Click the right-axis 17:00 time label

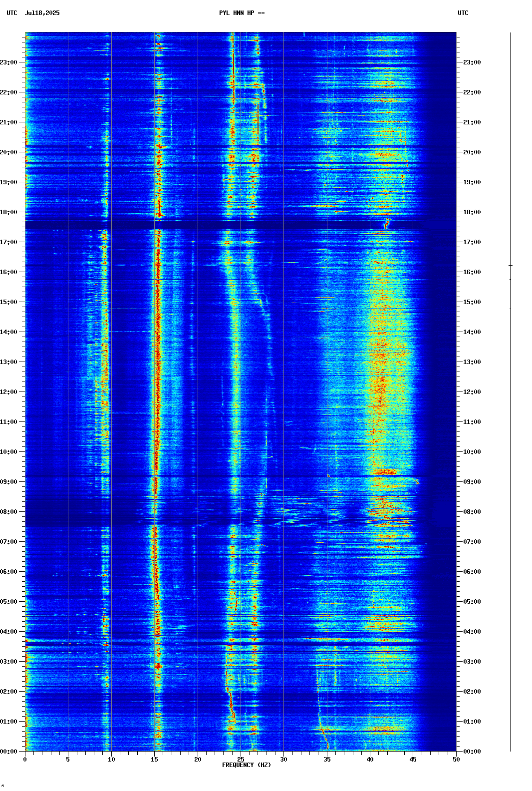point(472,242)
